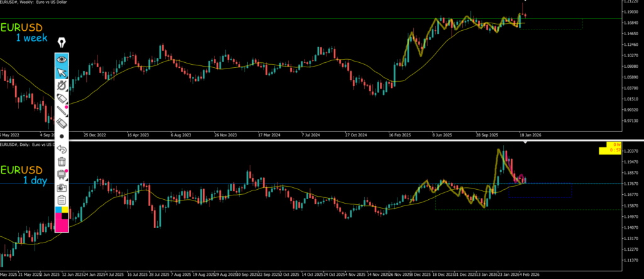
Task: Click the crossed-out circle tool icon
Action: 62,85
